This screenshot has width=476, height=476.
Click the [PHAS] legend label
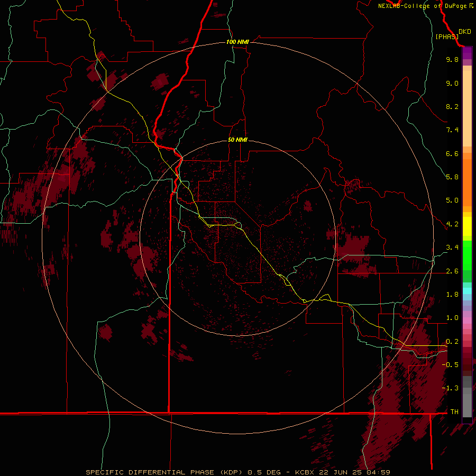point(447,36)
